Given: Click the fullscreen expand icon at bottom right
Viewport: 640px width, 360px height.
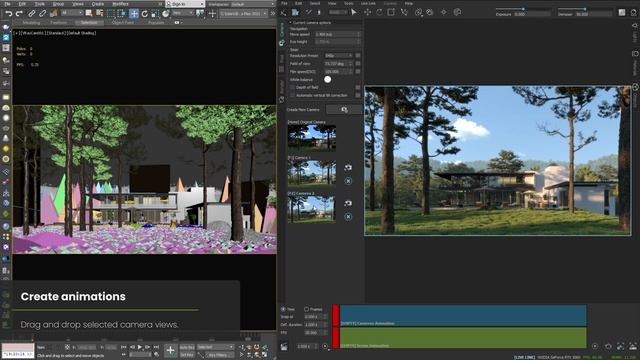Looking at the screenshot, I should click(620, 346).
